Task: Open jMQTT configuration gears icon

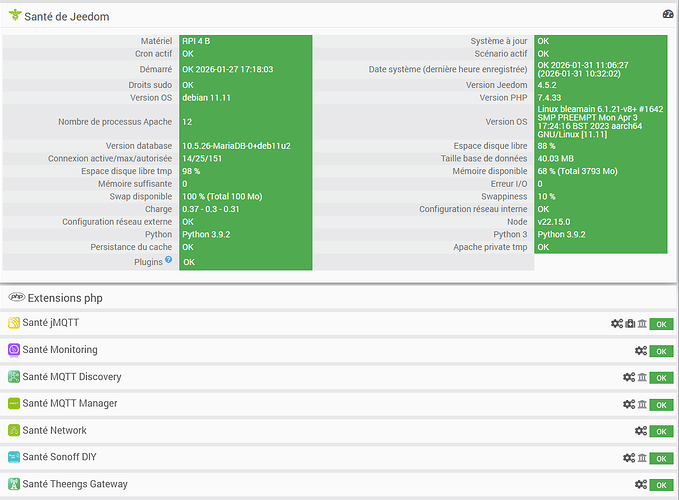Action: 616,324
